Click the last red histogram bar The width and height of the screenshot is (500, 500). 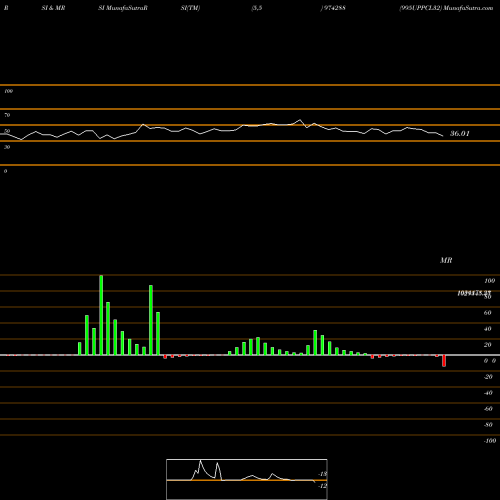444,361
